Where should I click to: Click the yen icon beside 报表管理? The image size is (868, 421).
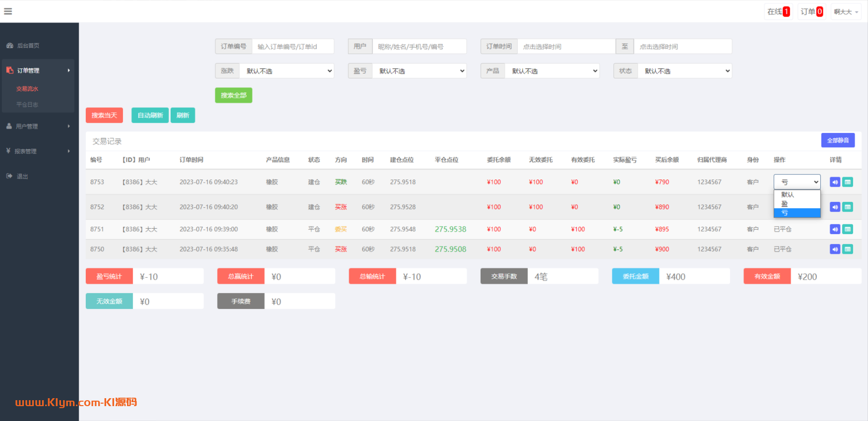(8, 151)
